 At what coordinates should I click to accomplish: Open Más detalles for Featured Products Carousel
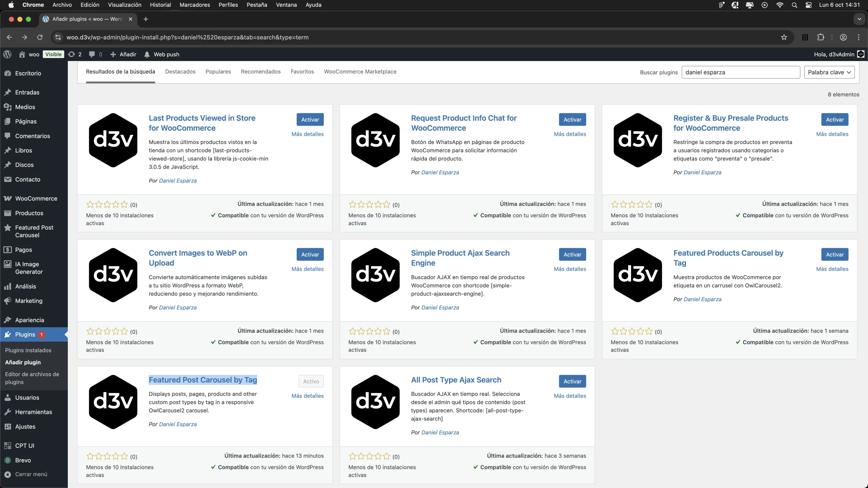[x=832, y=269]
